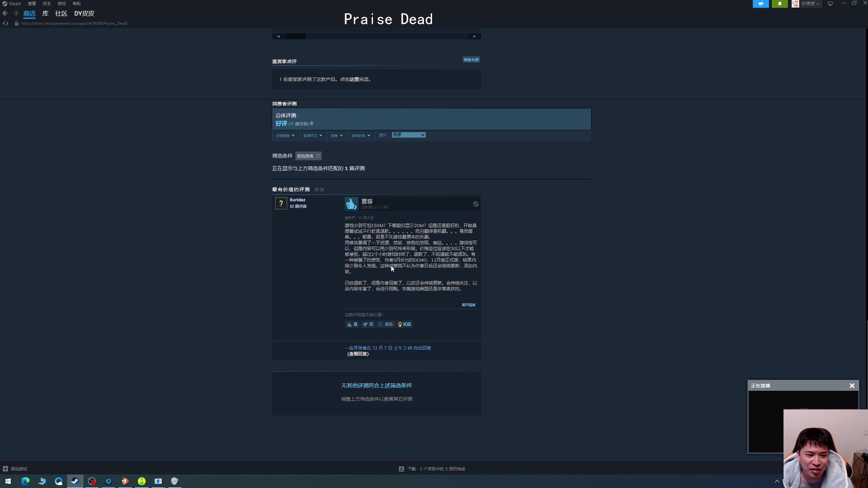
Task: Click the 总体 tab beside 最有价值的评测
Action: click(319, 190)
